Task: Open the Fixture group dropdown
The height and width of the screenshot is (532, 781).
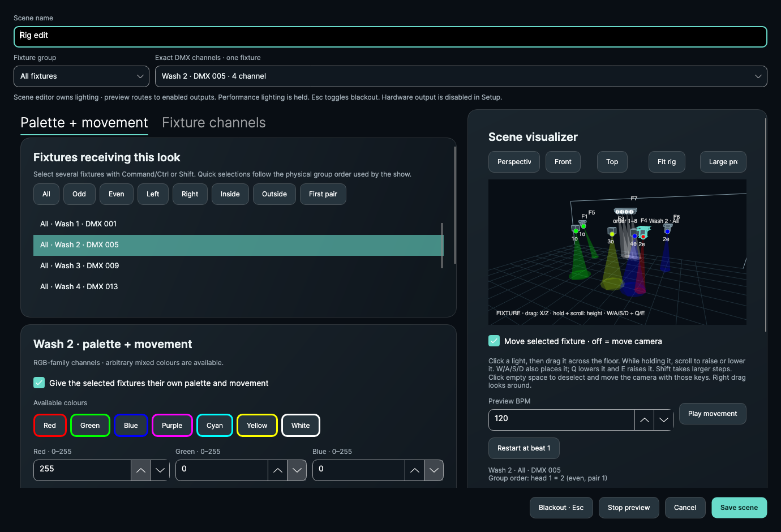Action: 81,76
